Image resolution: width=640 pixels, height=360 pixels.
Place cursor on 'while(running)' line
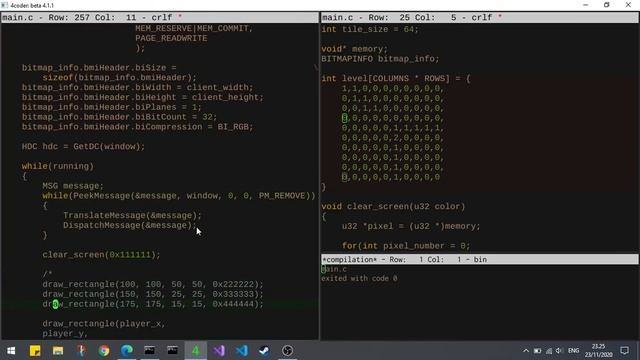(58, 166)
